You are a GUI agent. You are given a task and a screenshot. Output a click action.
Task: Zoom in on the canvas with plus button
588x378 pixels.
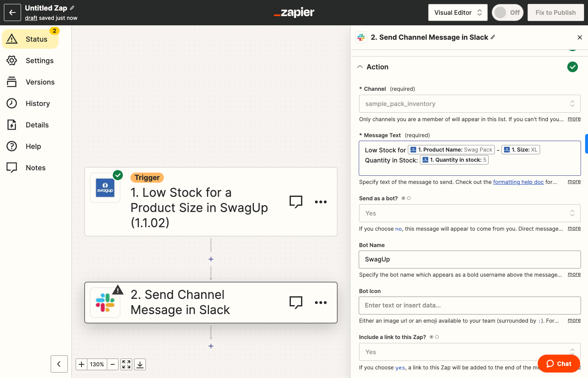pos(81,364)
